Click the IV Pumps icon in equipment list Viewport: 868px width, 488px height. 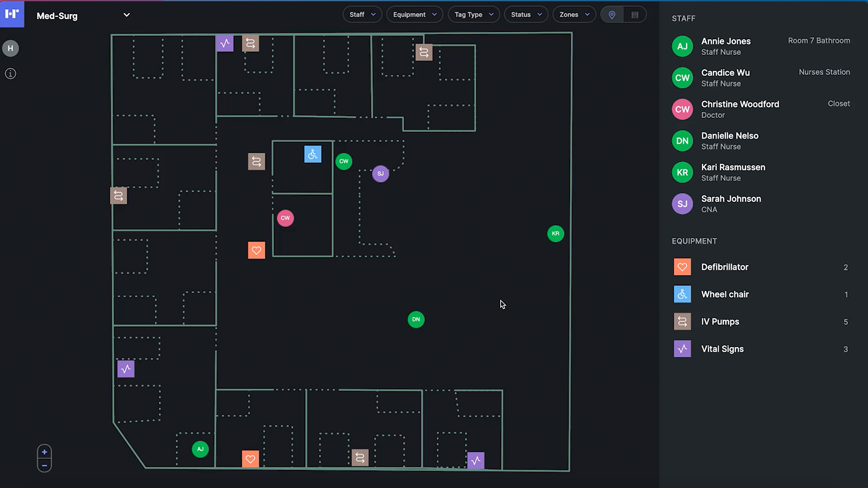point(682,321)
